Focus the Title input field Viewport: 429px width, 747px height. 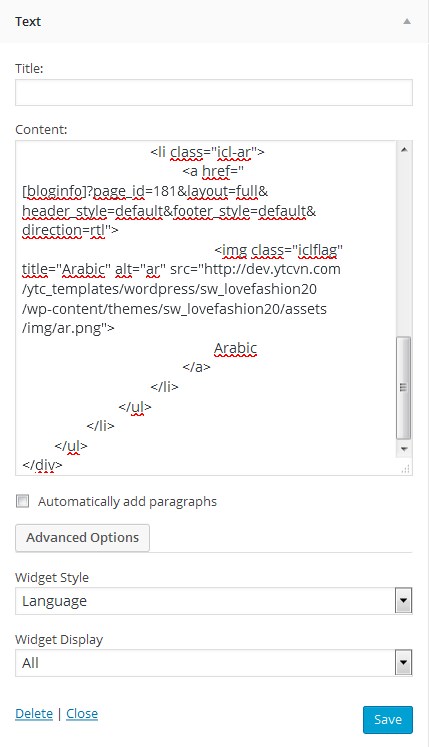pyautogui.click(x=214, y=92)
